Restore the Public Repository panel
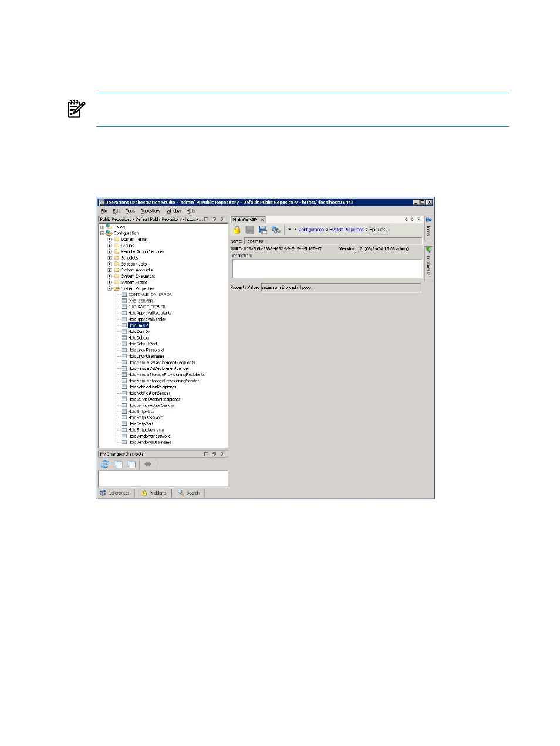This screenshot has height=746, width=560. click(x=214, y=220)
